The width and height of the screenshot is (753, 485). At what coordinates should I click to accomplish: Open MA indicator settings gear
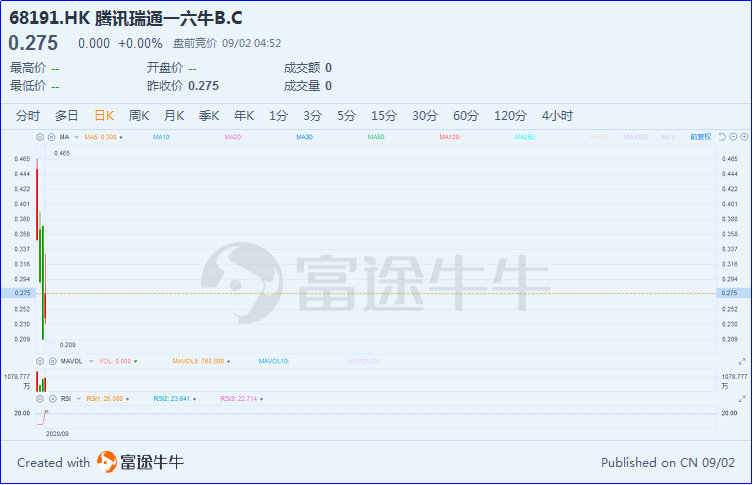pyautogui.click(x=40, y=137)
